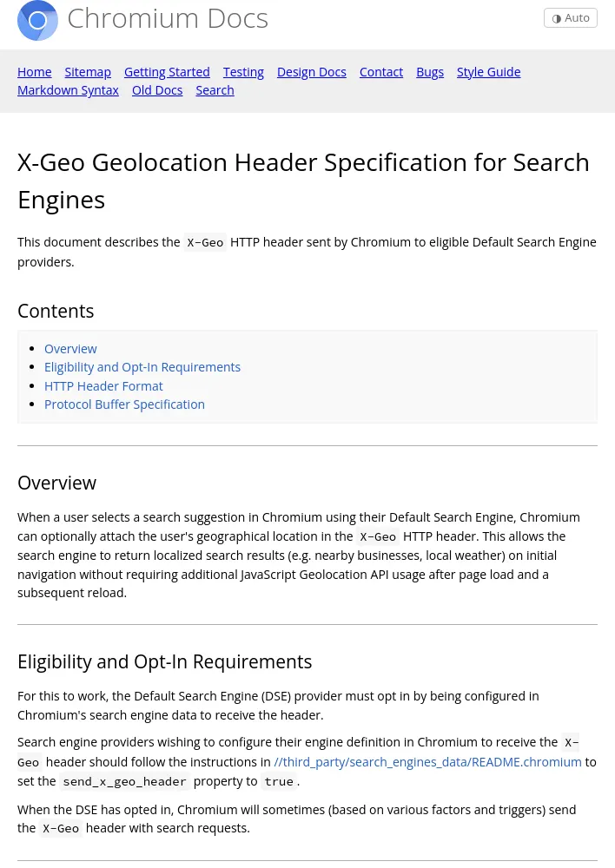The height and width of the screenshot is (868, 615).
Task: Click the Chromium logo icon
Action: click(x=37, y=21)
